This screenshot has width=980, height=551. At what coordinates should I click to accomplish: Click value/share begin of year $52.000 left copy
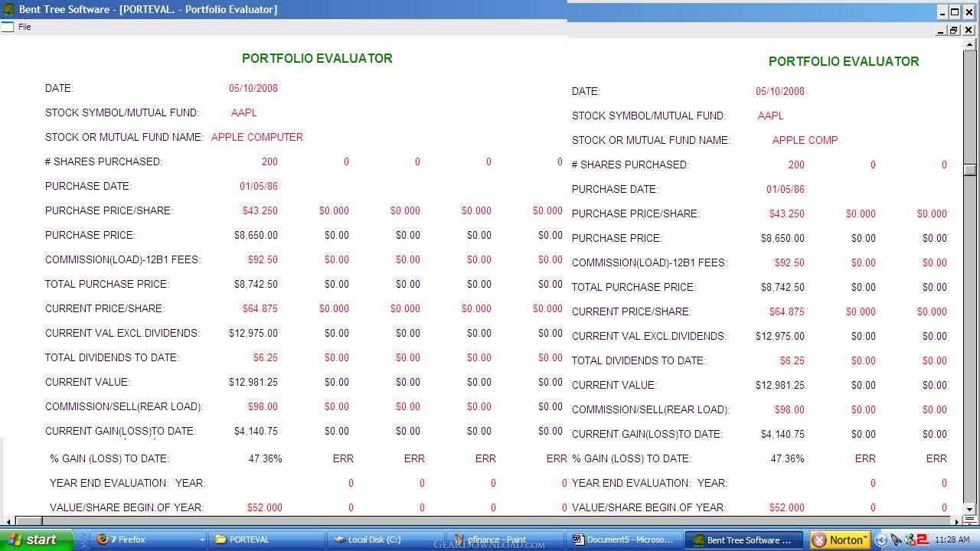[x=265, y=507]
